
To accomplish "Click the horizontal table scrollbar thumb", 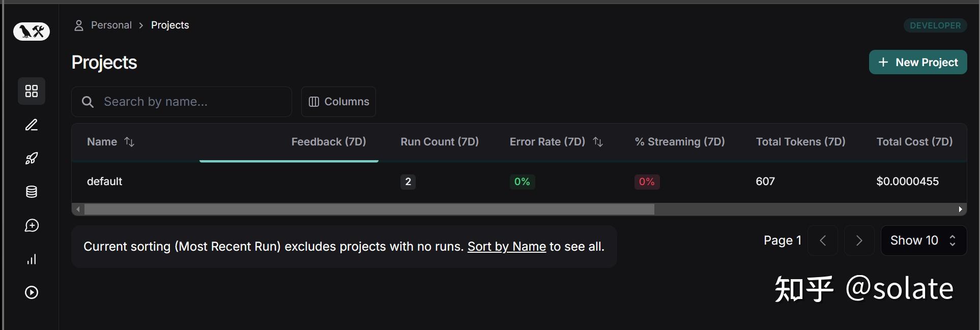I will point(369,209).
